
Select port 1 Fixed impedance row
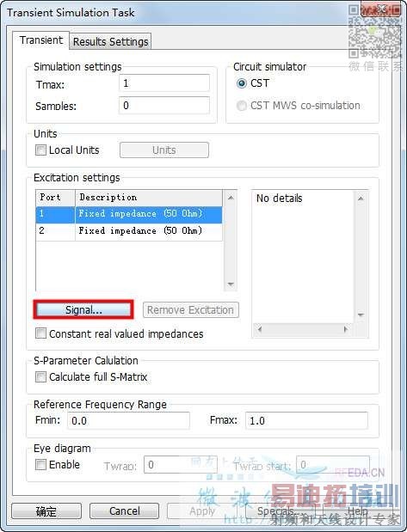pyautogui.click(x=129, y=214)
